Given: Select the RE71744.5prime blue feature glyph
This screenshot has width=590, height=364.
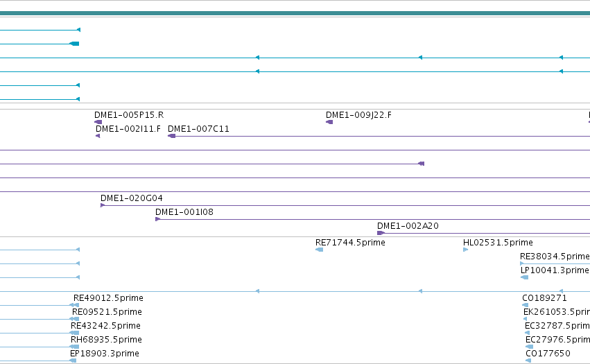Looking at the screenshot, I should pyautogui.click(x=319, y=250).
